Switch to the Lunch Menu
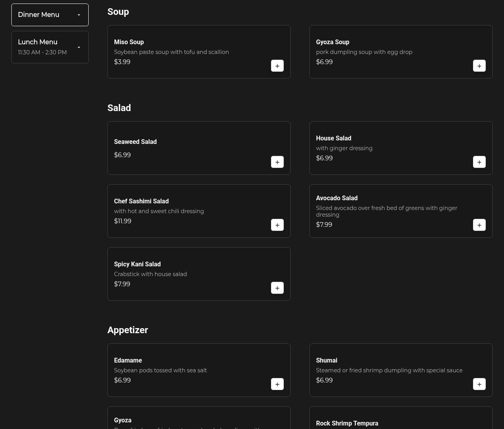 38,42
